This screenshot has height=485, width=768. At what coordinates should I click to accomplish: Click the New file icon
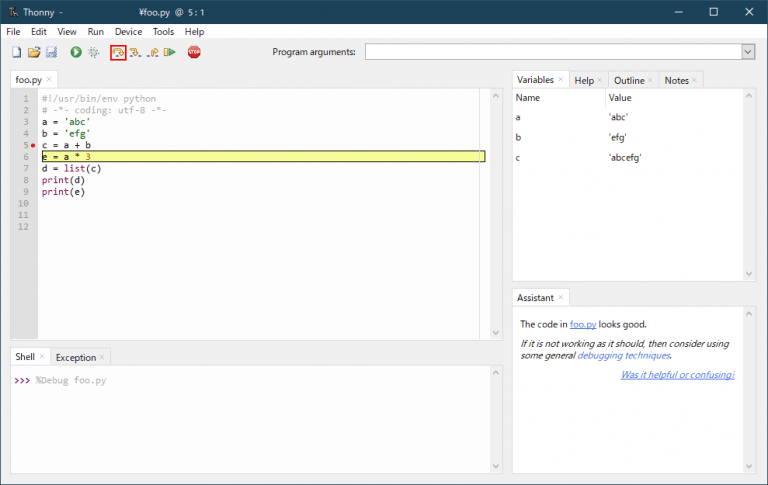click(x=16, y=52)
